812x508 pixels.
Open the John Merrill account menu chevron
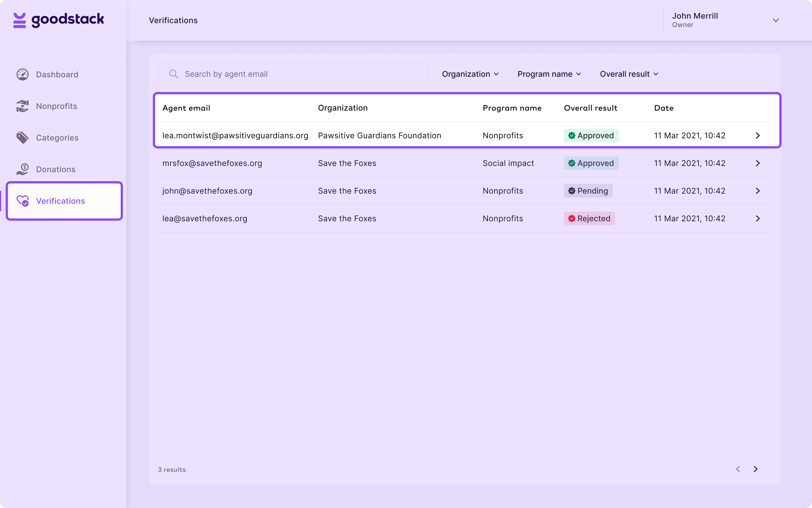(776, 21)
